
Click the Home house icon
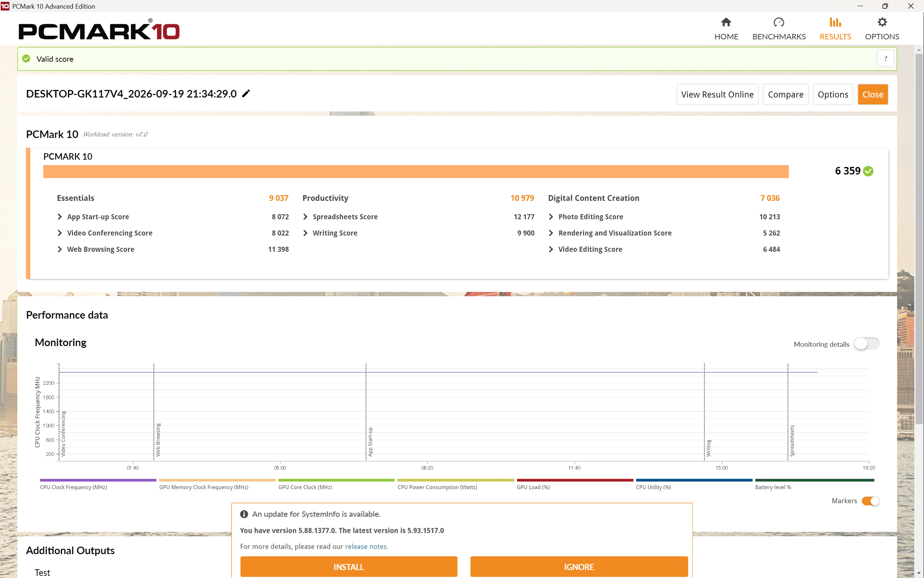(726, 22)
